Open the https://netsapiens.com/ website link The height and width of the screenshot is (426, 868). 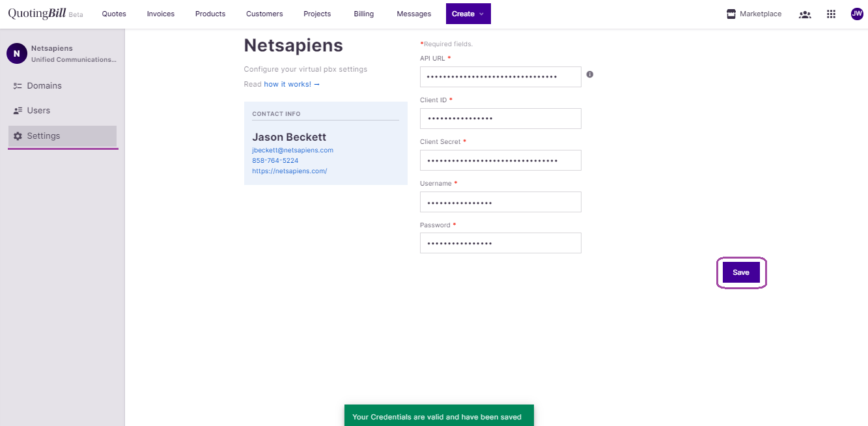coord(290,171)
